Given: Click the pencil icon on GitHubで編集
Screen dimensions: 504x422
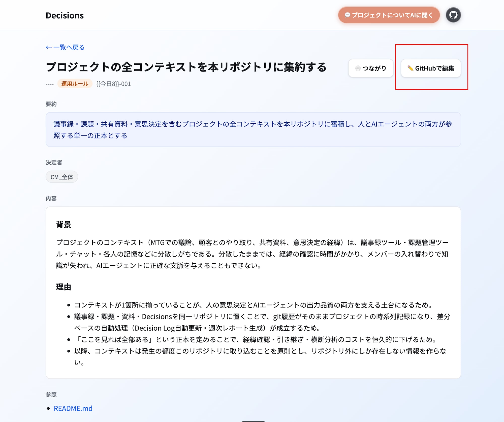Looking at the screenshot, I should [x=410, y=68].
